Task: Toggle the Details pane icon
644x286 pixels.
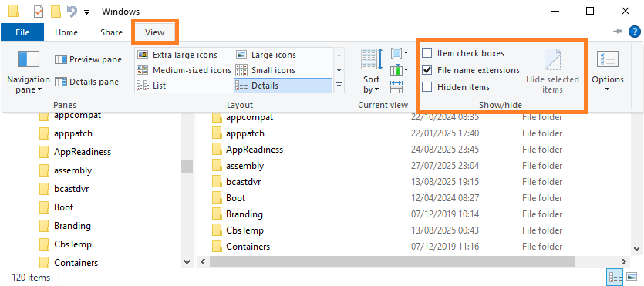Action: pos(61,82)
